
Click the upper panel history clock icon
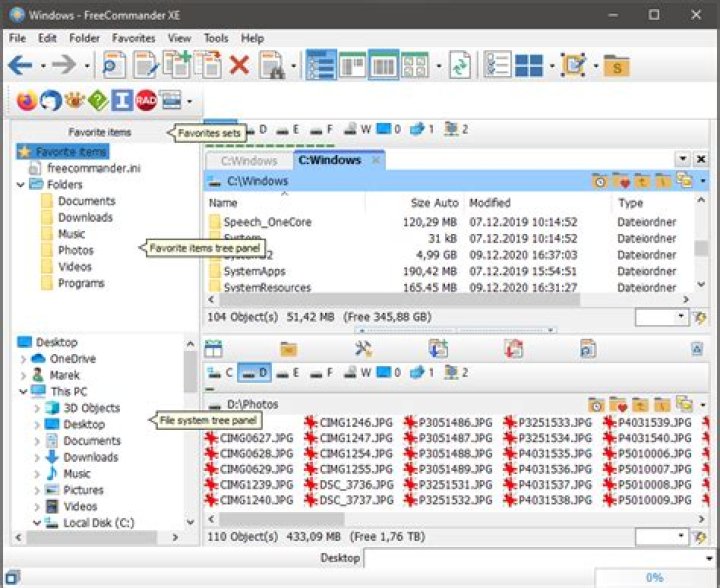(600, 182)
